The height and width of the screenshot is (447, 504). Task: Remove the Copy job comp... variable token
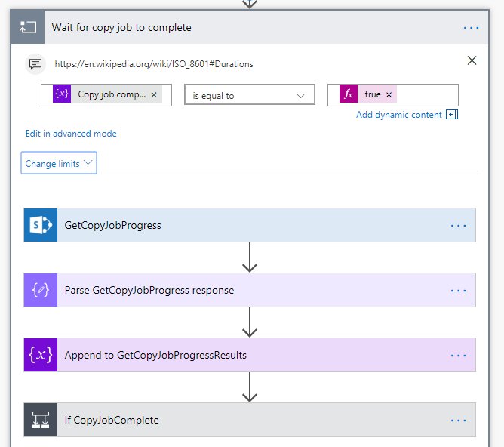click(154, 94)
